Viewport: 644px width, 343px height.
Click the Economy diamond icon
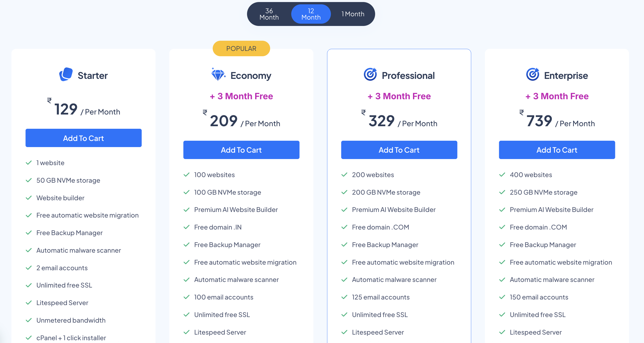click(218, 75)
